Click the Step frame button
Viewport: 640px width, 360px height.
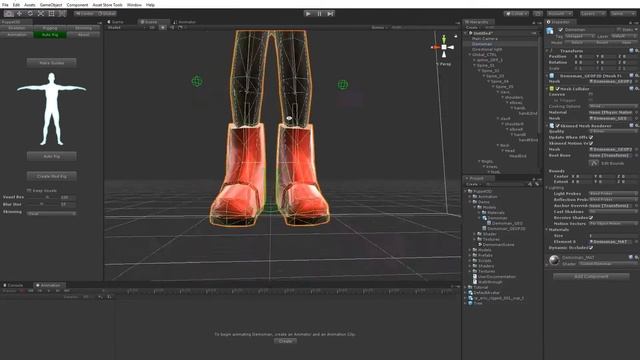pyautogui.click(x=330, y=13)
